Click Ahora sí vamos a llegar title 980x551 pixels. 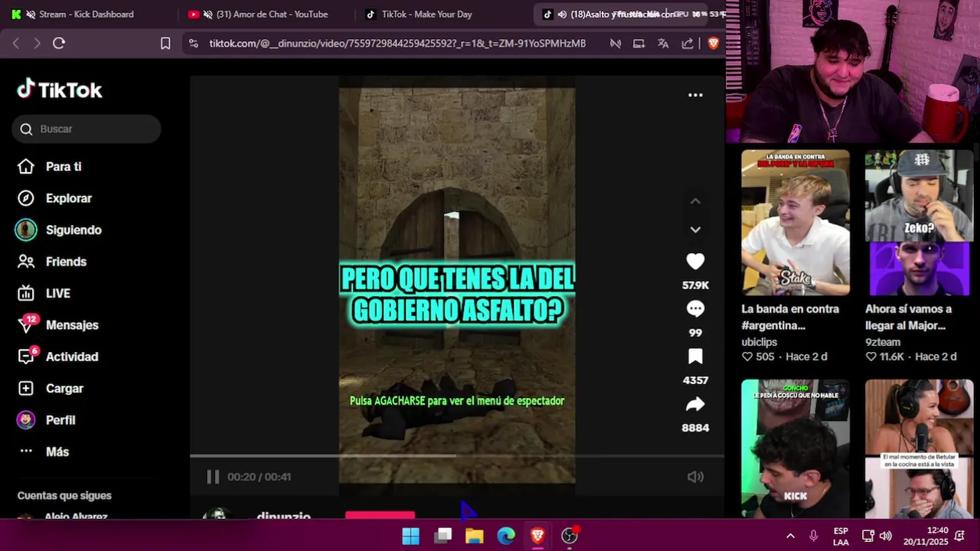point(909,317)
